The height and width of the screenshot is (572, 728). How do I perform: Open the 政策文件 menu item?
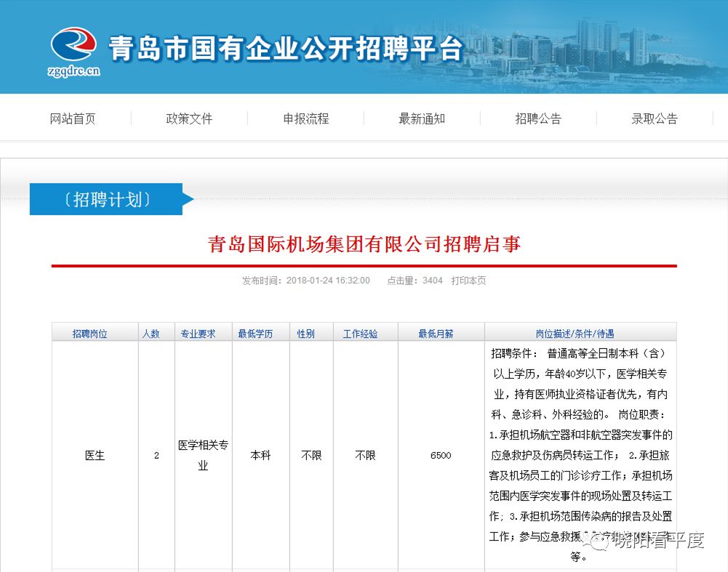pos(189,118)
